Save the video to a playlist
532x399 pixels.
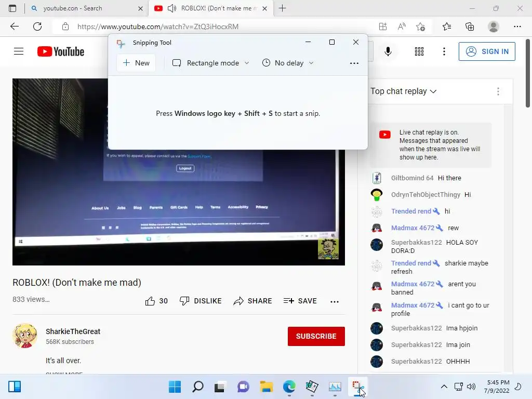[300, 301]
